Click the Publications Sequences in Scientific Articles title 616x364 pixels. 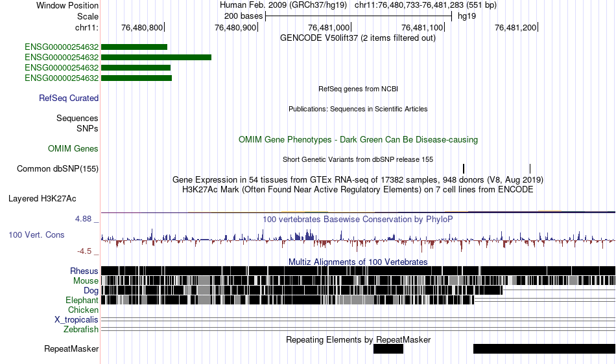[x=358, y=109]
